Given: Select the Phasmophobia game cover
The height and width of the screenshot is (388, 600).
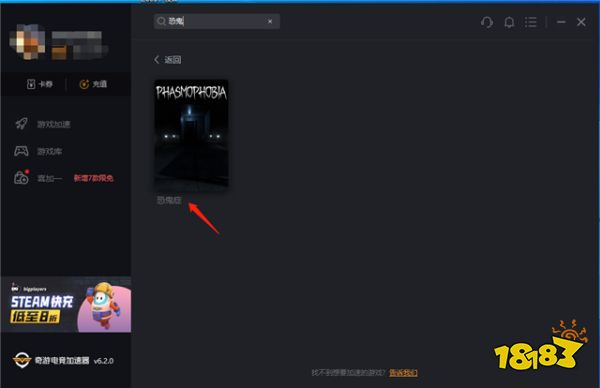Looking at the screenshot, I should pos(191,133).
